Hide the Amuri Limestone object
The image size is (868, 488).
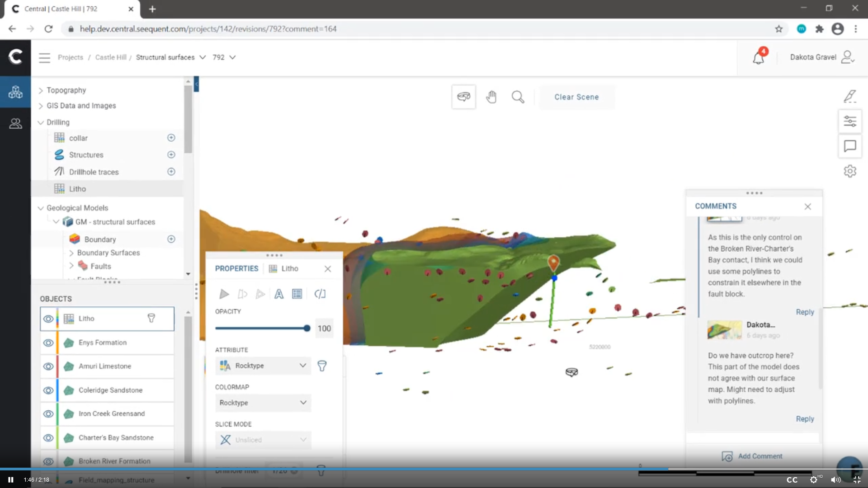click(48, 366)
